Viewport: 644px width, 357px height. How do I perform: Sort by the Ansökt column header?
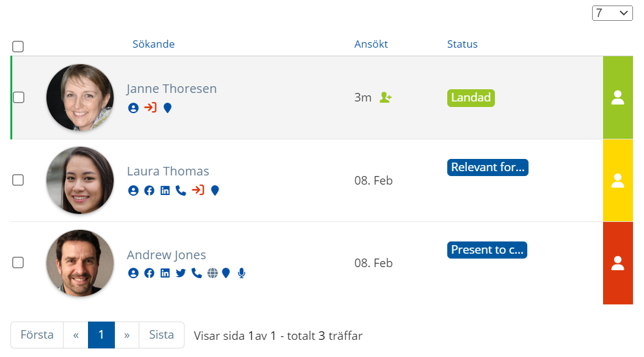371,44
